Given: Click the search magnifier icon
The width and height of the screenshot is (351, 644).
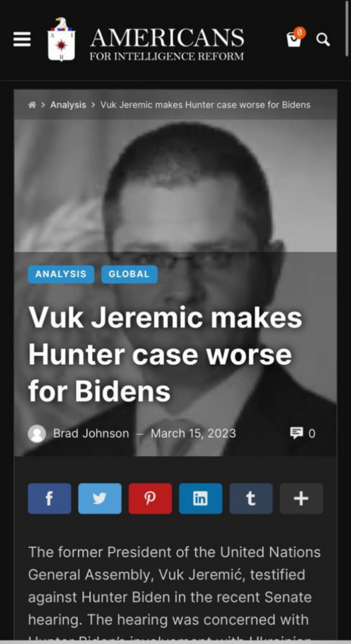Looking at the screenshot, I should pyautogui.click(x=323, y=39).
